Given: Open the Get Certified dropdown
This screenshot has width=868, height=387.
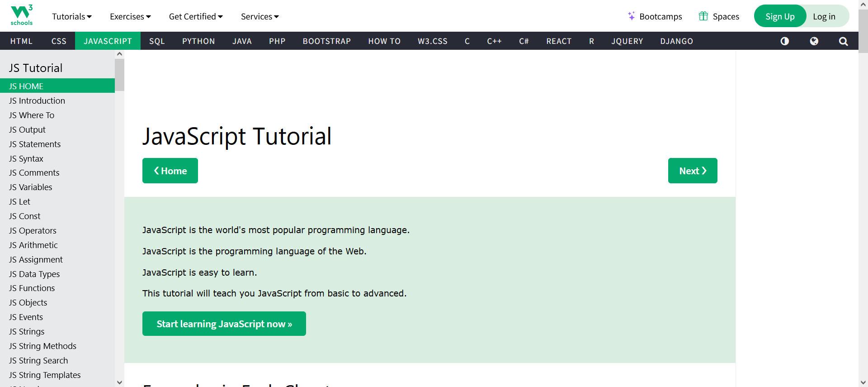Looking at the screenshot, I should [196, 16].
